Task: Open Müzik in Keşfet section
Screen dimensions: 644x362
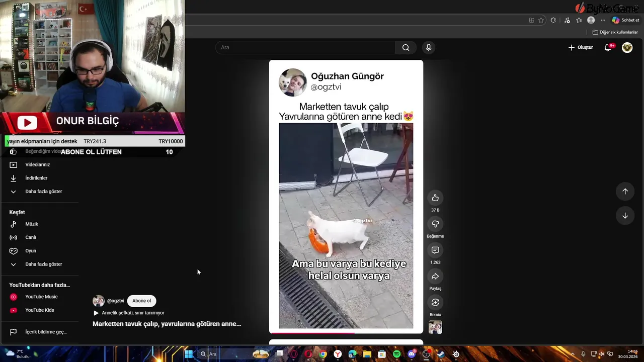Action: [x=32, y=224]
